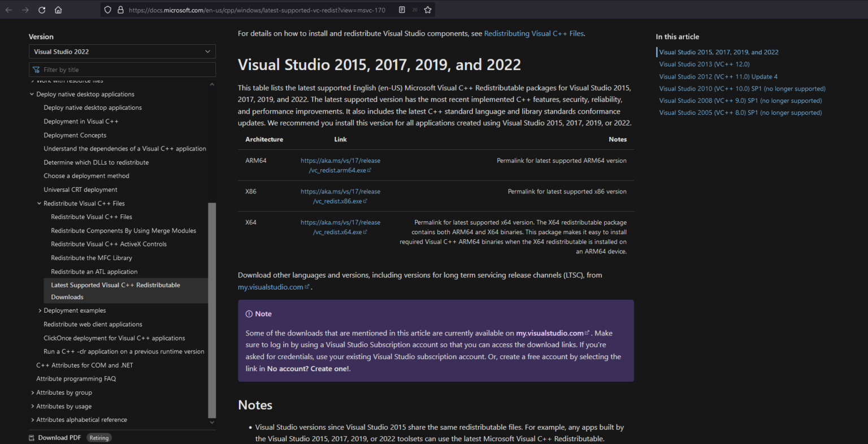Click the padlock site security icon
The image size is (868, 444).
click(x=120, y=10)
